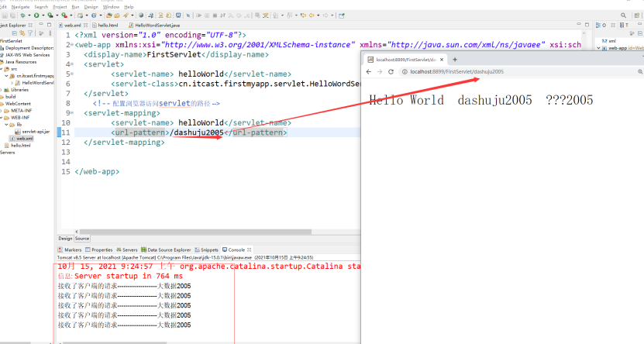
Task: Open the Window menu
Action: click(x=111, y=7)
